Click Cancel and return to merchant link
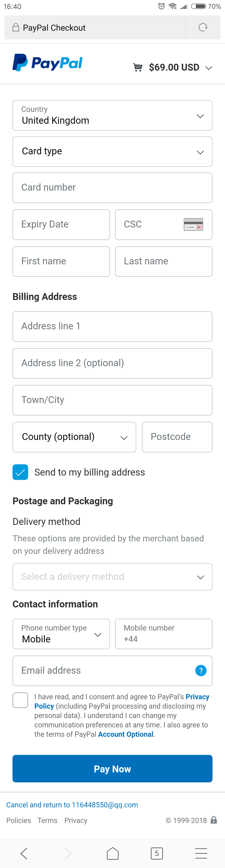 72,805
